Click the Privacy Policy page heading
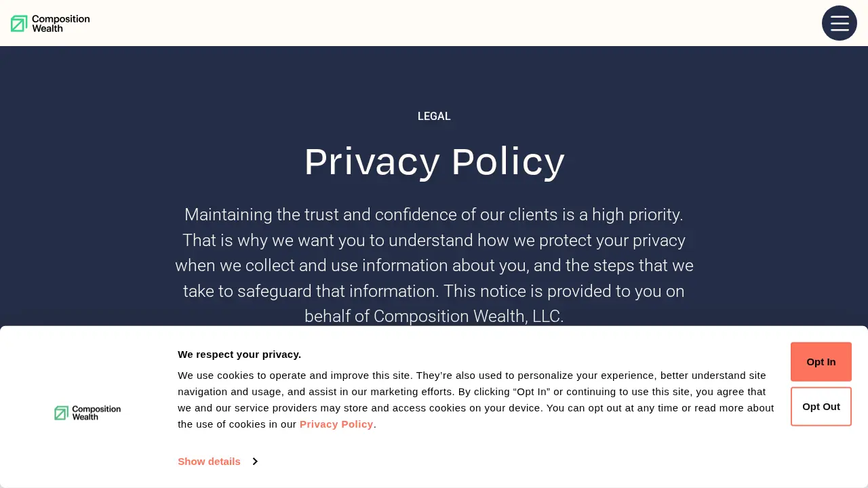Image resolution: width=868 pixels, height=488 pixels. tap(434, 162)
